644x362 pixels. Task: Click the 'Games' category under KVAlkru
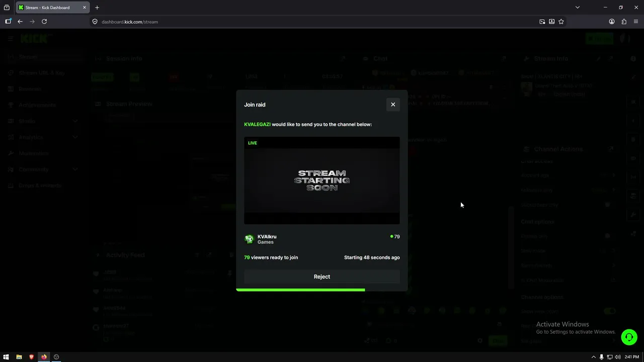pyautogui.click(x=266, y=242)
